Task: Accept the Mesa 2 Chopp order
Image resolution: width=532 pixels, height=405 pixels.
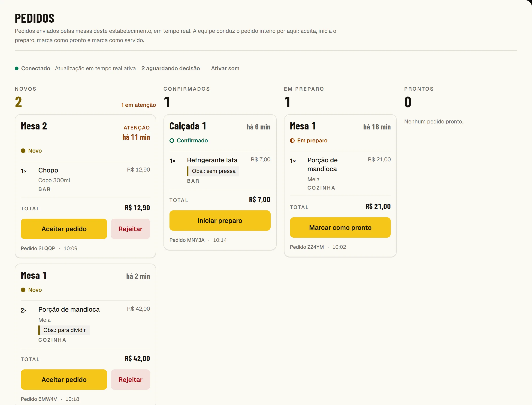Action: (64, 229)
